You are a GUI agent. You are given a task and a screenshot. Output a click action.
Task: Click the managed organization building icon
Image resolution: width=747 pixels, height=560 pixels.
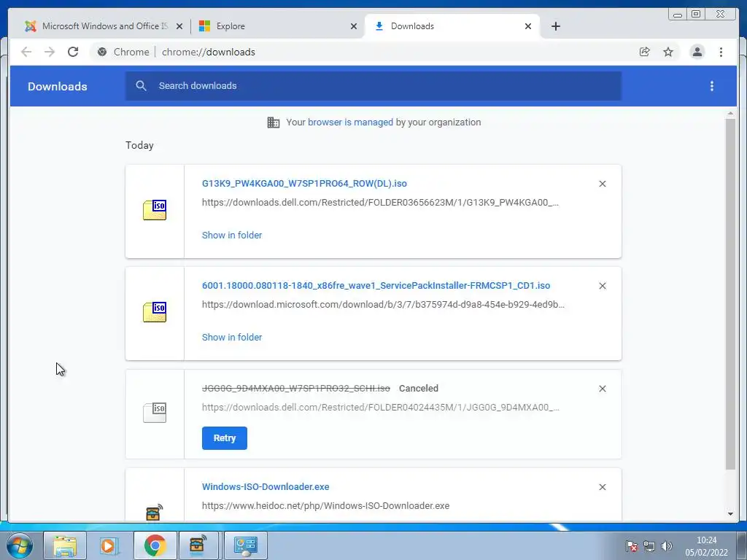274,122
